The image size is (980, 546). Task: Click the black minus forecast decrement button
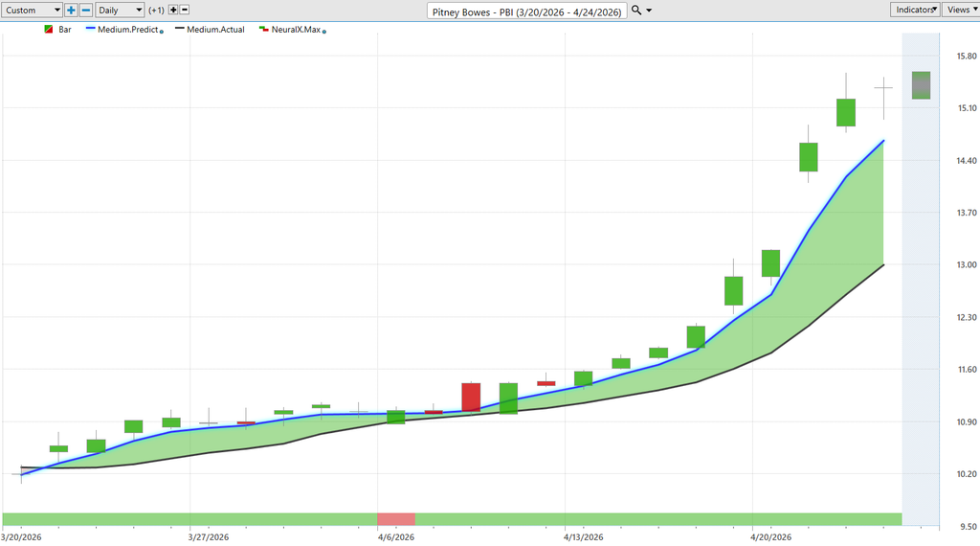click(185, 10)
